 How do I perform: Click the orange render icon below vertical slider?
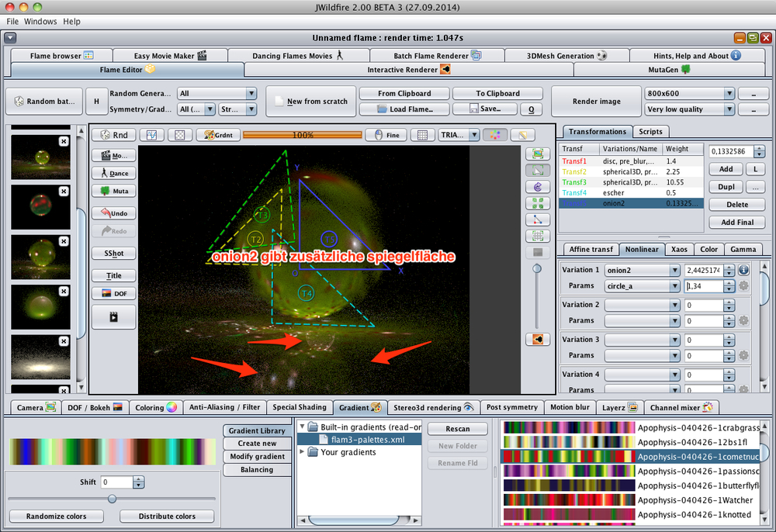(x=538, y=339)
